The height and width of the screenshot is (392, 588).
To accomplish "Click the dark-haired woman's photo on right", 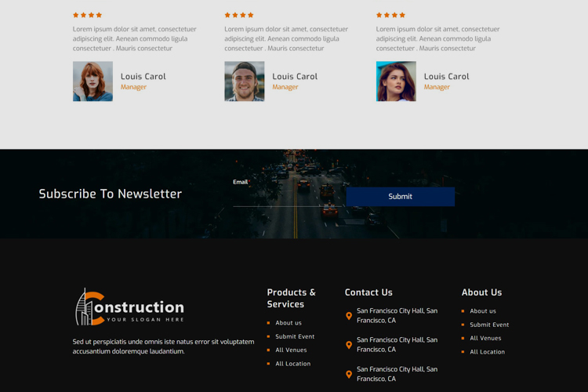I will tap(396, 82).
